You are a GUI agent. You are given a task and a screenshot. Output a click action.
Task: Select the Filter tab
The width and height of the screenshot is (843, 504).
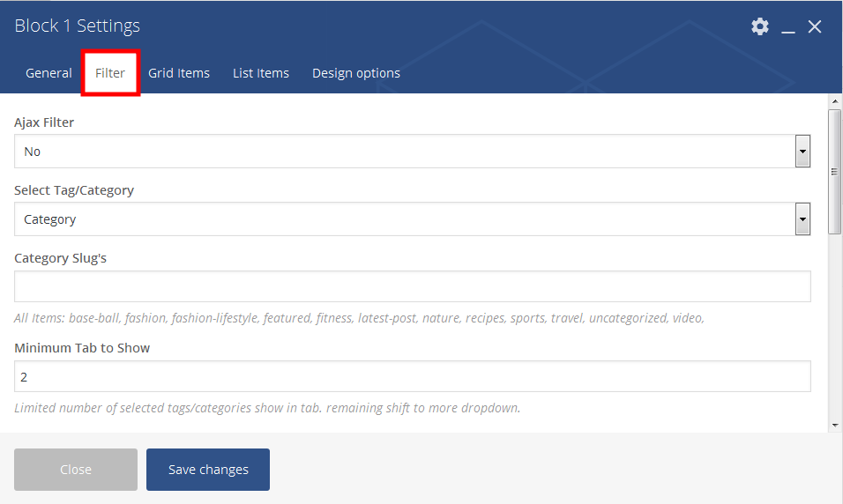pyautogui.click(x=110, y=73)
